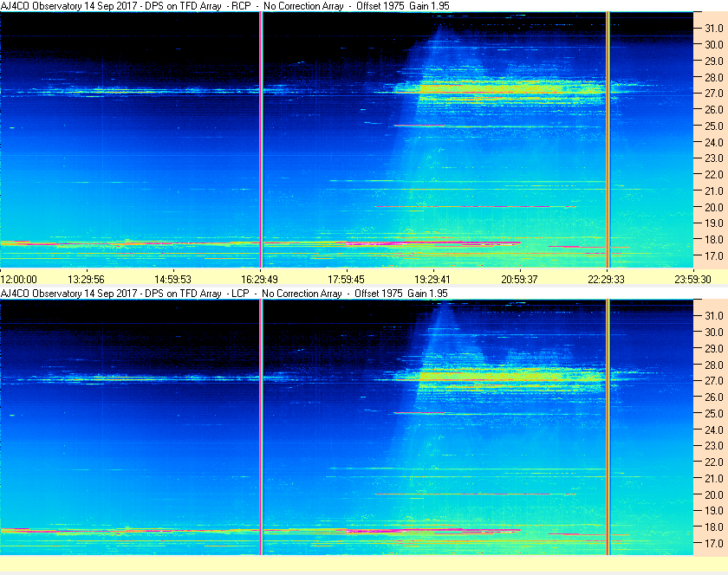The image size is (728, 575).
Task: Click the RCP vertical calibration line near 16:29:49
Action: pos(261,139)
